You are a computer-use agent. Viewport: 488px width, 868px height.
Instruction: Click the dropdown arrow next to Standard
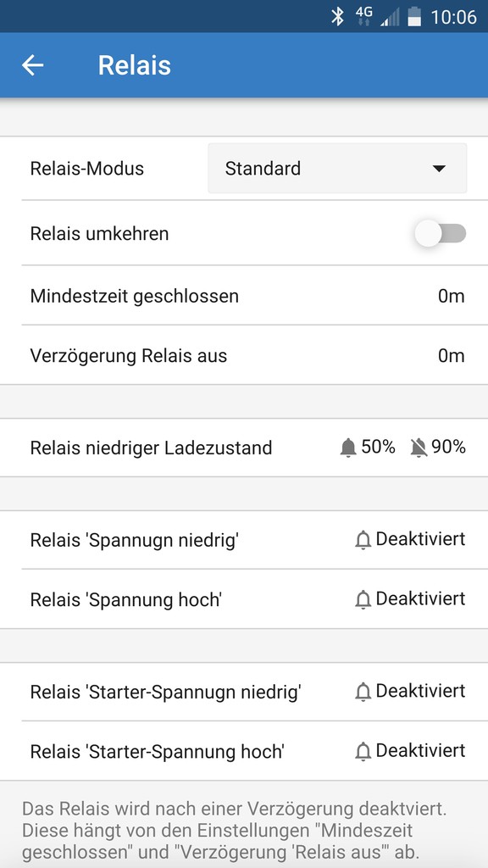(x=440, y=169)
